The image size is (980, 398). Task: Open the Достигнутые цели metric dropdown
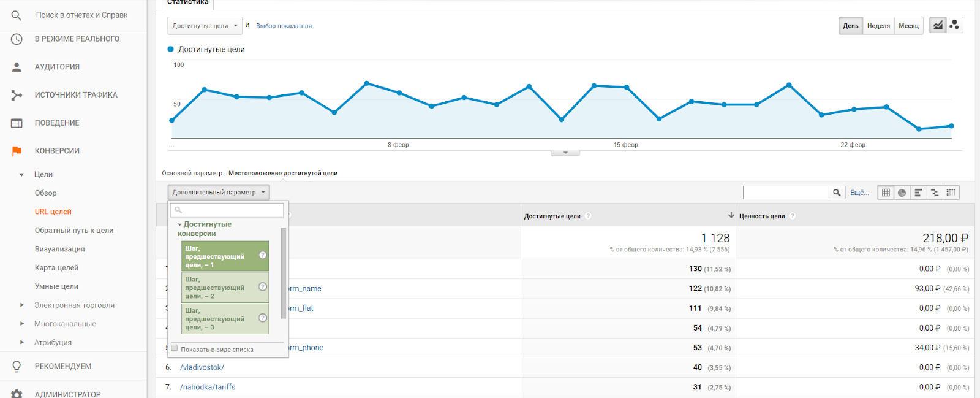[205, 26]
